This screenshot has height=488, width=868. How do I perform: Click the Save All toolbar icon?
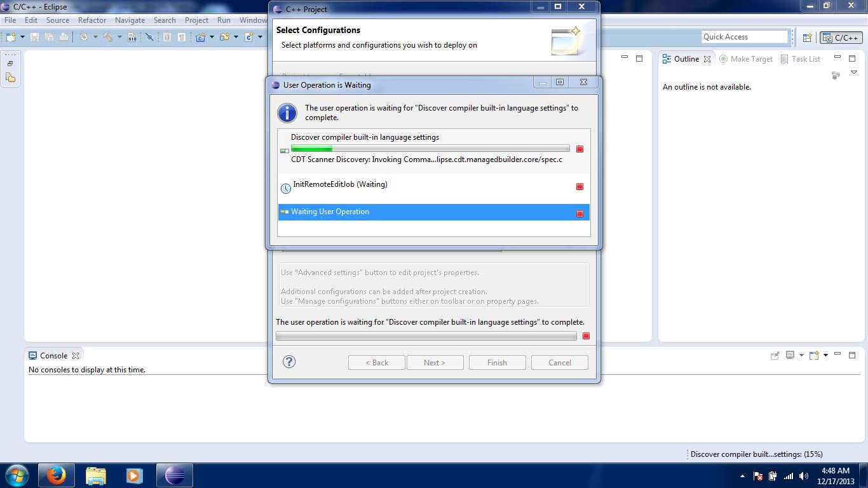pyautogui.click(x=49, y=37)
